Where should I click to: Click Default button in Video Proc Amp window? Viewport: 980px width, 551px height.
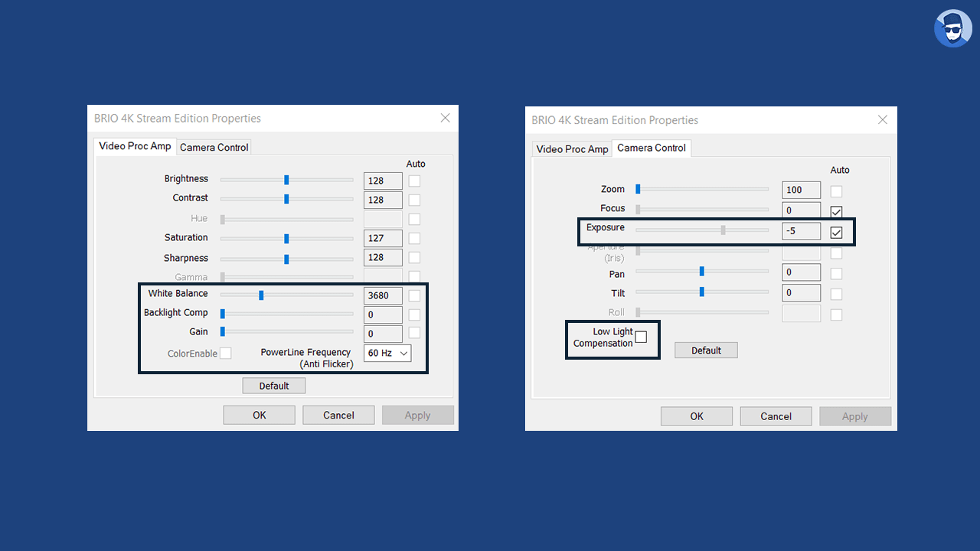[x=274, y=386]
